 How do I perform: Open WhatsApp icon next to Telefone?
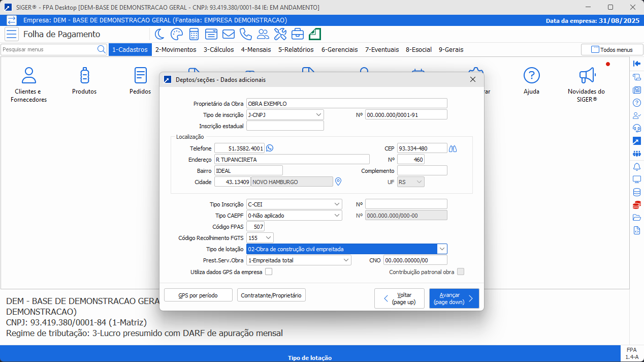click(270, 148)
